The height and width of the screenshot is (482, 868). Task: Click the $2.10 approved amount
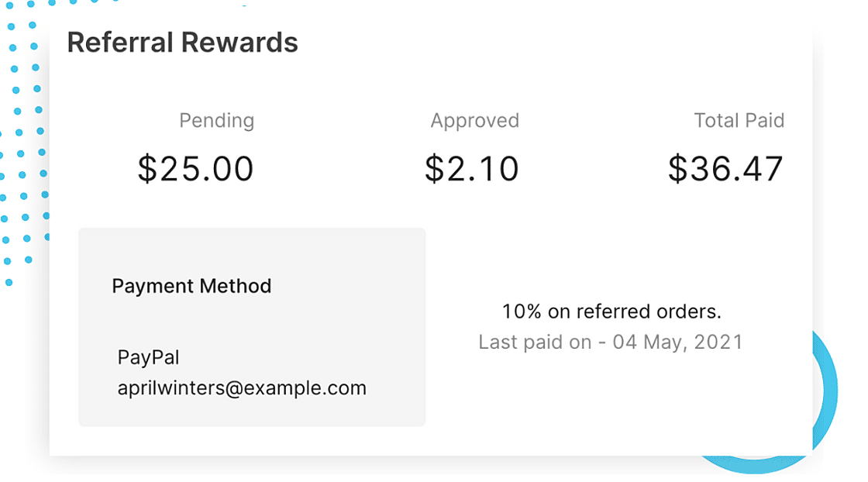click(471, 169)
